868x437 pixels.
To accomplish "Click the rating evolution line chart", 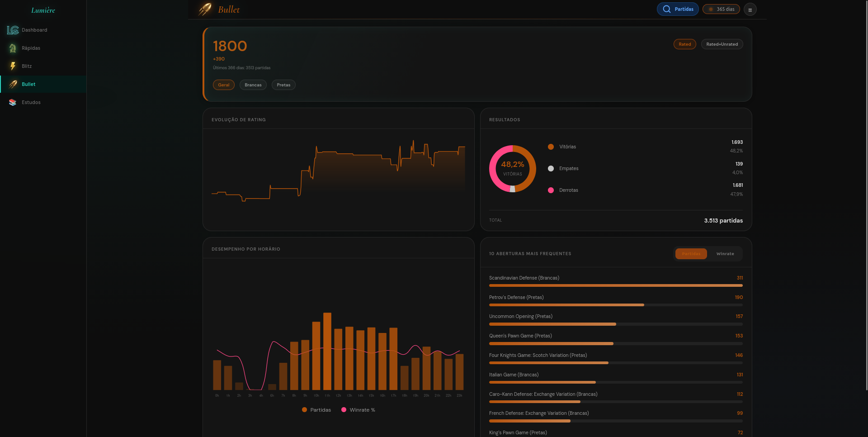I will coord(338,171).
